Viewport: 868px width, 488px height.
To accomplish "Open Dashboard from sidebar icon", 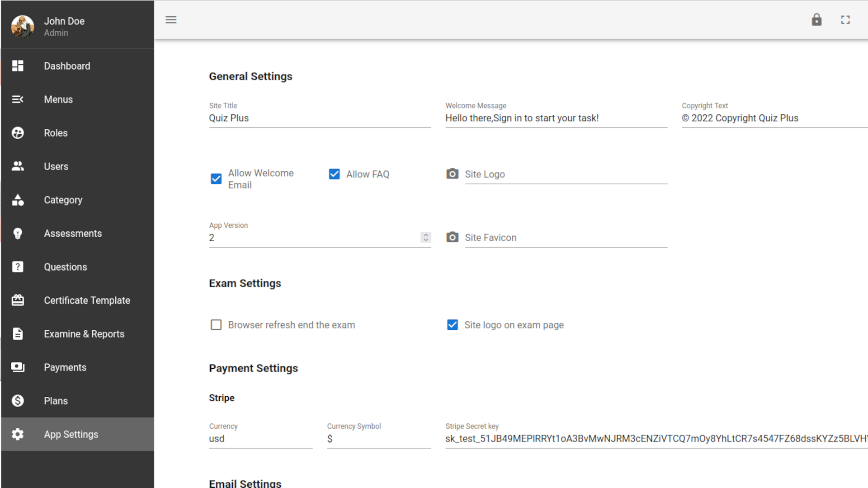I will point(18,66).
